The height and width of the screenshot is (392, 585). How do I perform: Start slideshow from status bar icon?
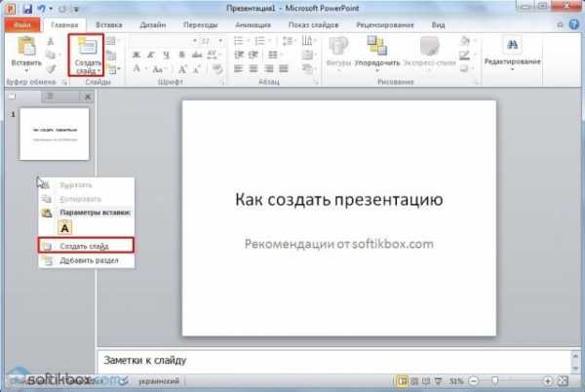click(439, 381)
